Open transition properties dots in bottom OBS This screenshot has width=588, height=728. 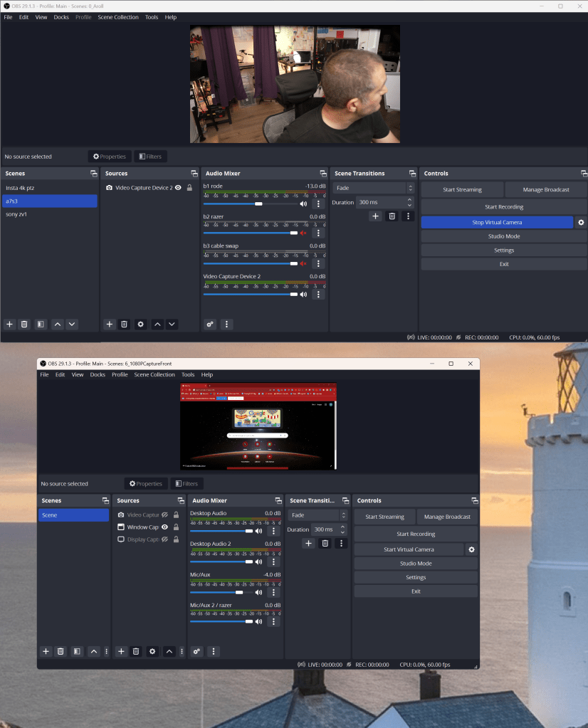coord(342,543)
